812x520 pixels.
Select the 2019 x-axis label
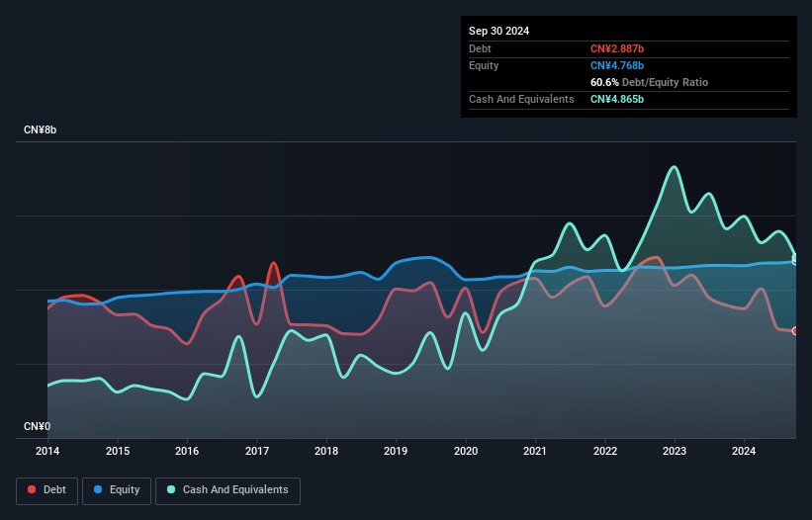(x=396, y=451)
